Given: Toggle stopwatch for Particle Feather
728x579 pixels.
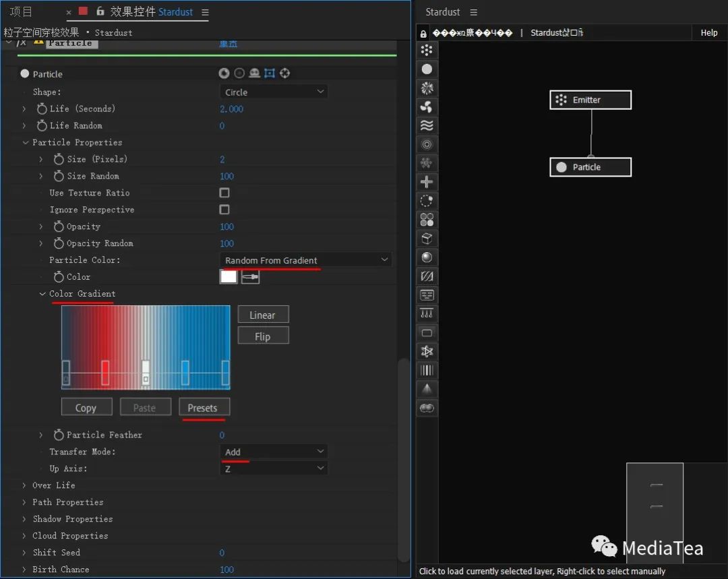Looking at the screenshot, I should [x=59, y=435].
